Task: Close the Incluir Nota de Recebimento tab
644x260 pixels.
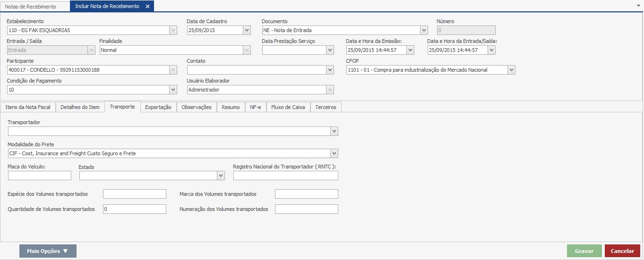Action: point(147,7)
